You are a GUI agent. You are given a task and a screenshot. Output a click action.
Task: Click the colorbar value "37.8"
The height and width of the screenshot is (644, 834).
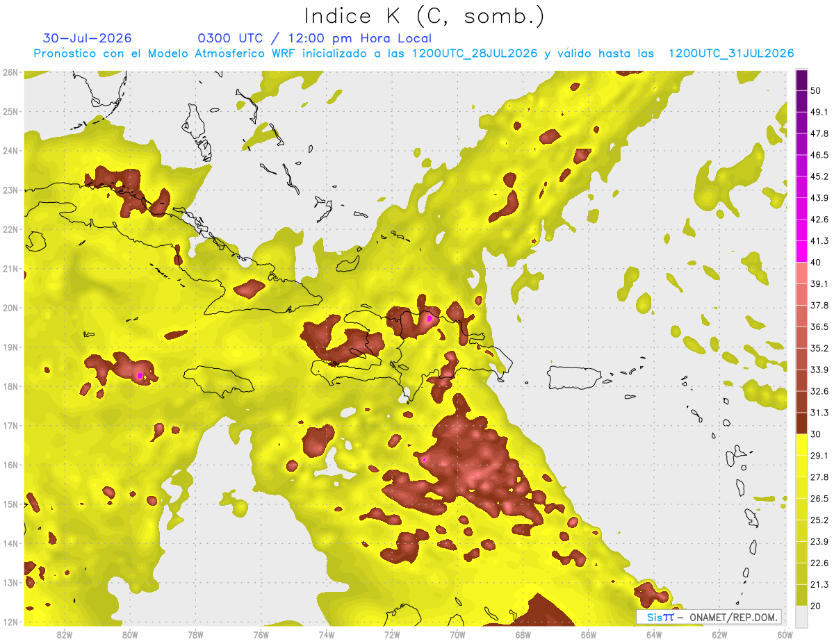(819, 305)
